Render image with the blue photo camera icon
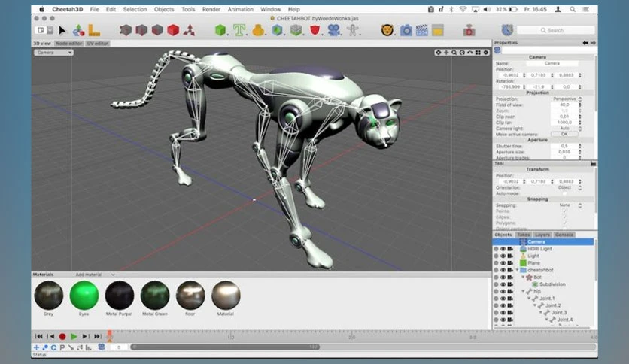 click(x=406, y=30)
